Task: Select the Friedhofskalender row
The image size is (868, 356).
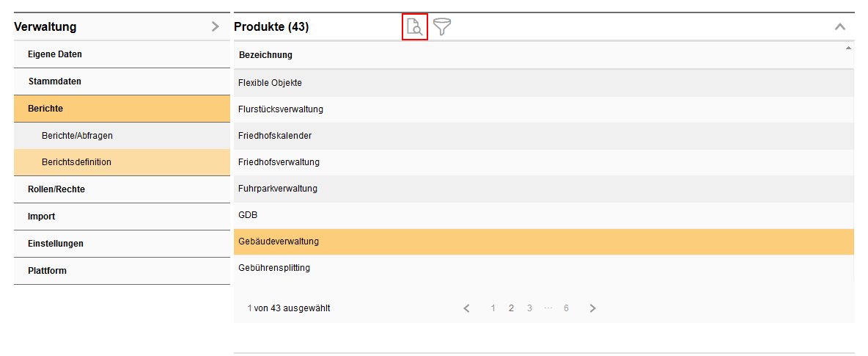Action: 275,136
